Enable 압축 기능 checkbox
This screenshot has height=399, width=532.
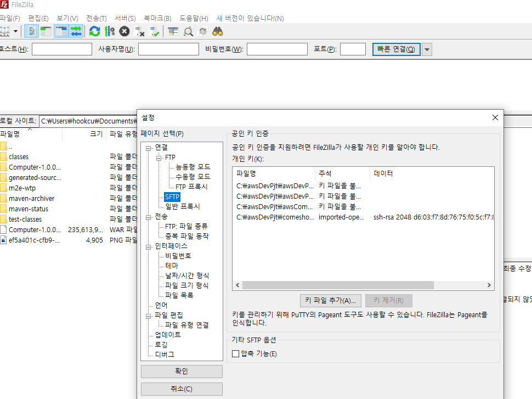(235, 354)
